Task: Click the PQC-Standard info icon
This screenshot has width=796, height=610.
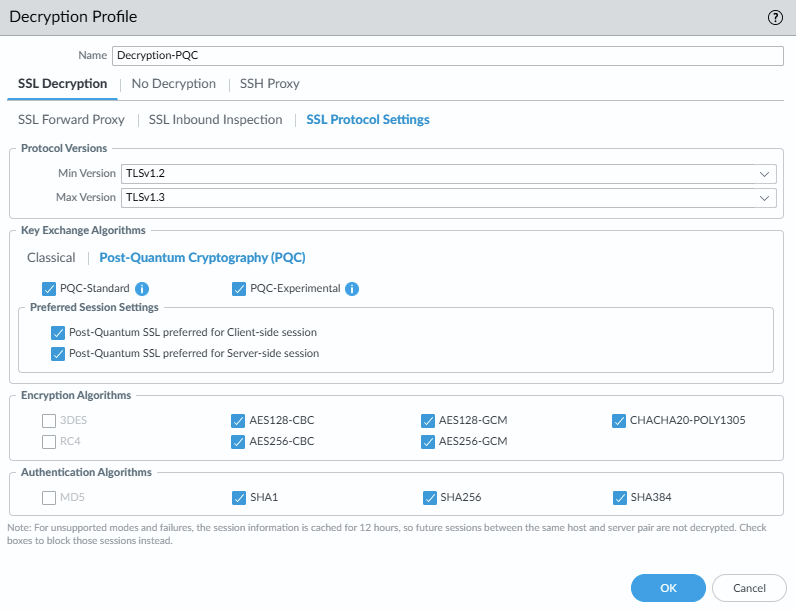Action: point(142,289)
